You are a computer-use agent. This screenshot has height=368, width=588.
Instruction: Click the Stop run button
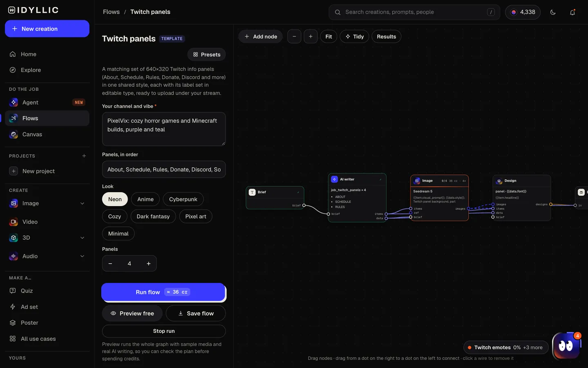[164, 331]
